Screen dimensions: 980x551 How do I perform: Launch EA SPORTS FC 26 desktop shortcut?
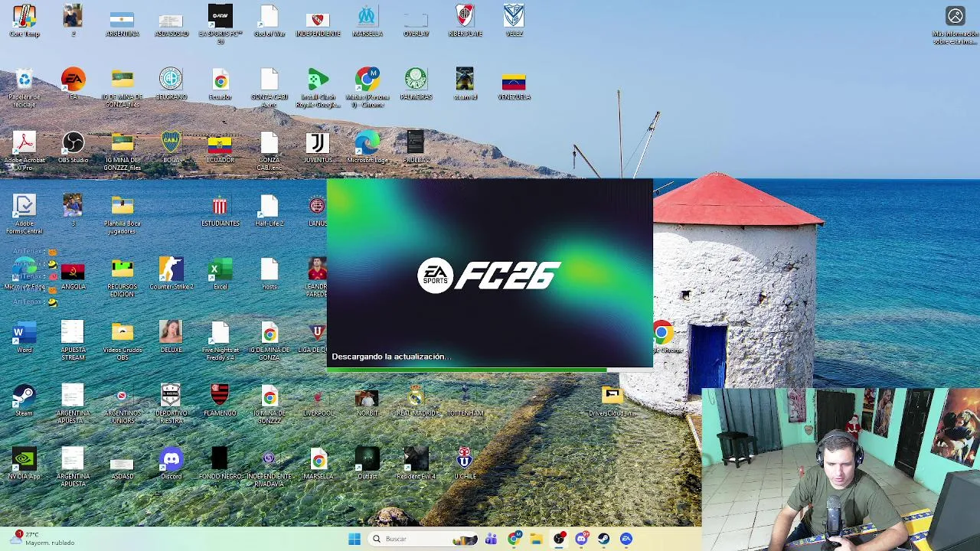(220, 24)
